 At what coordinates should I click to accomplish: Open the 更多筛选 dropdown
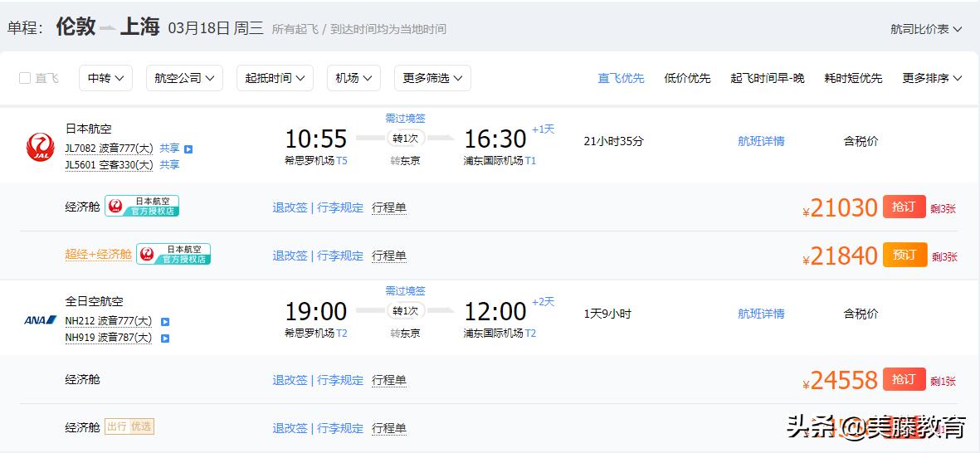[432, 78]
